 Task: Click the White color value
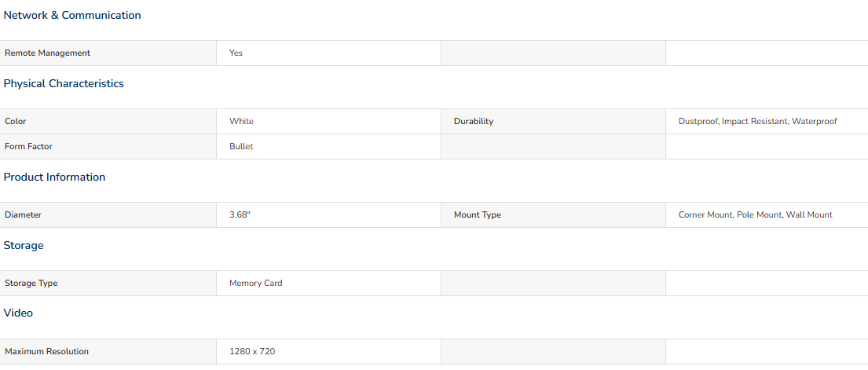241,121
